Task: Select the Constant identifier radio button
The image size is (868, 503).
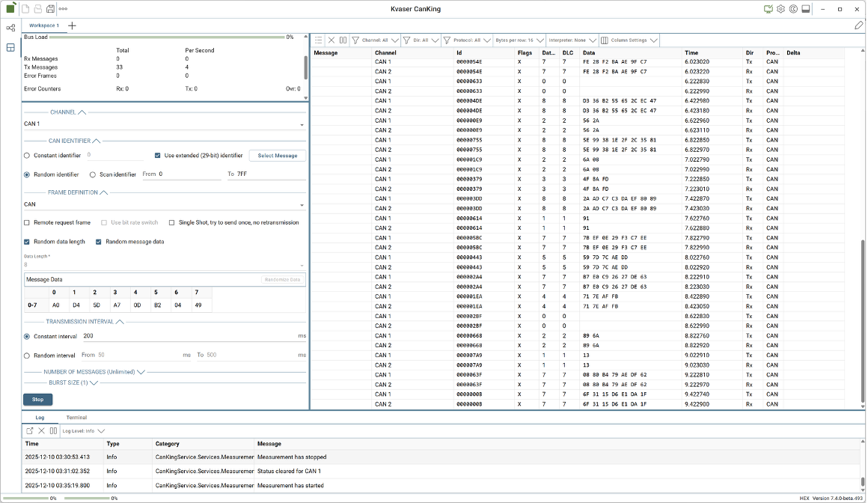Action: 27,156
